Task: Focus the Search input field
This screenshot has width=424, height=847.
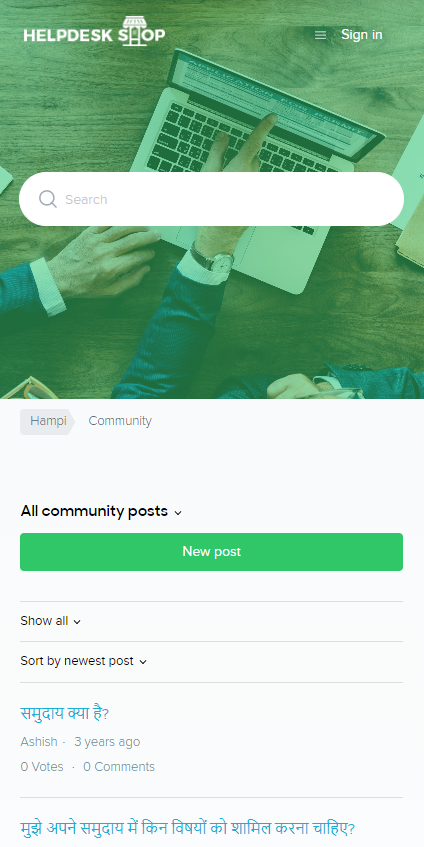Action: [x=211, y=199]
